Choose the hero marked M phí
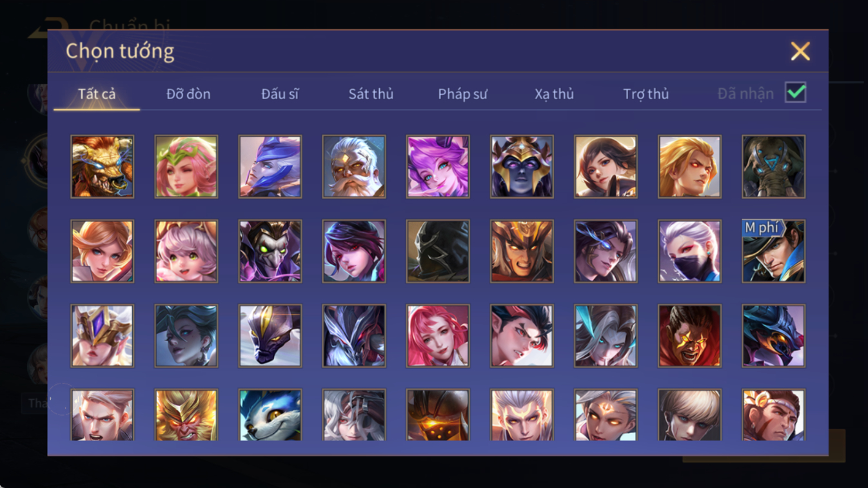 click(773, 251)
